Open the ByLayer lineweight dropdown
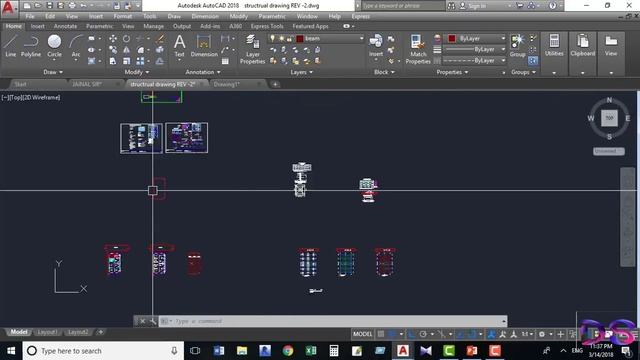The height and width of the screenshot is (360, 640). pyautogui.click(x=503, y=49)
